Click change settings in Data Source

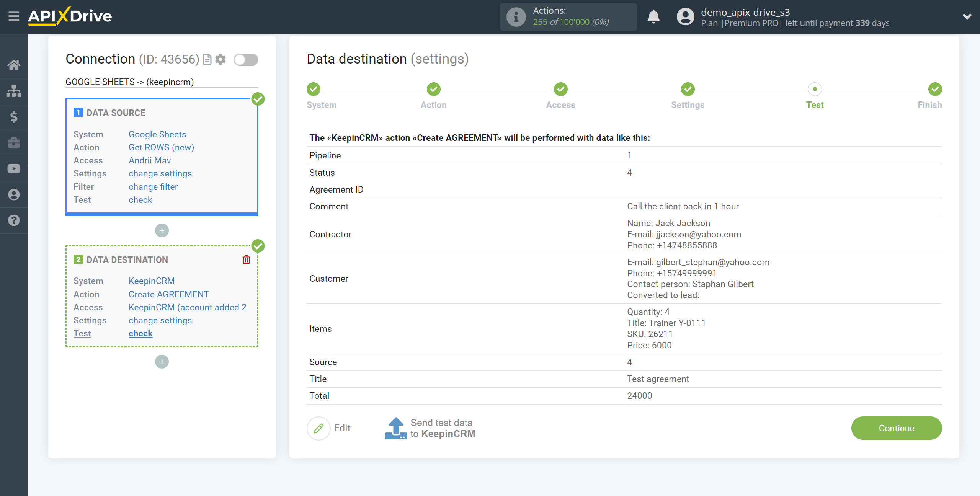(160, 173)
